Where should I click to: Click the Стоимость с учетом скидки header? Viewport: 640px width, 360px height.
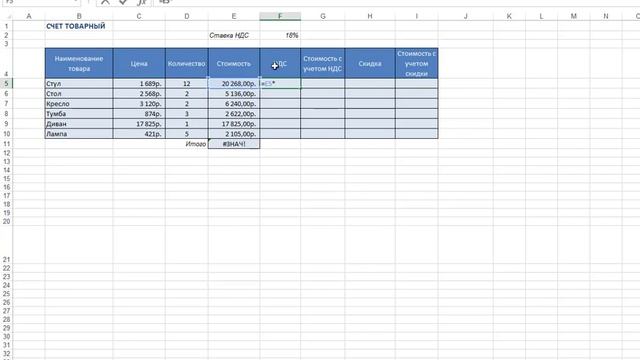[416, 63]
